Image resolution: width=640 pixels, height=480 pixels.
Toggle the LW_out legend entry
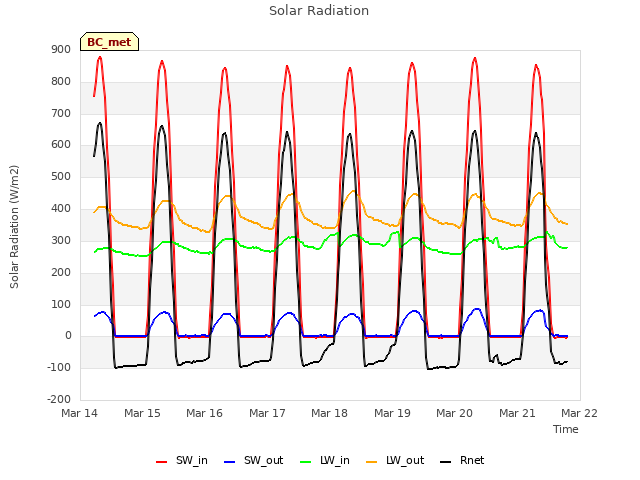(395, 461)
